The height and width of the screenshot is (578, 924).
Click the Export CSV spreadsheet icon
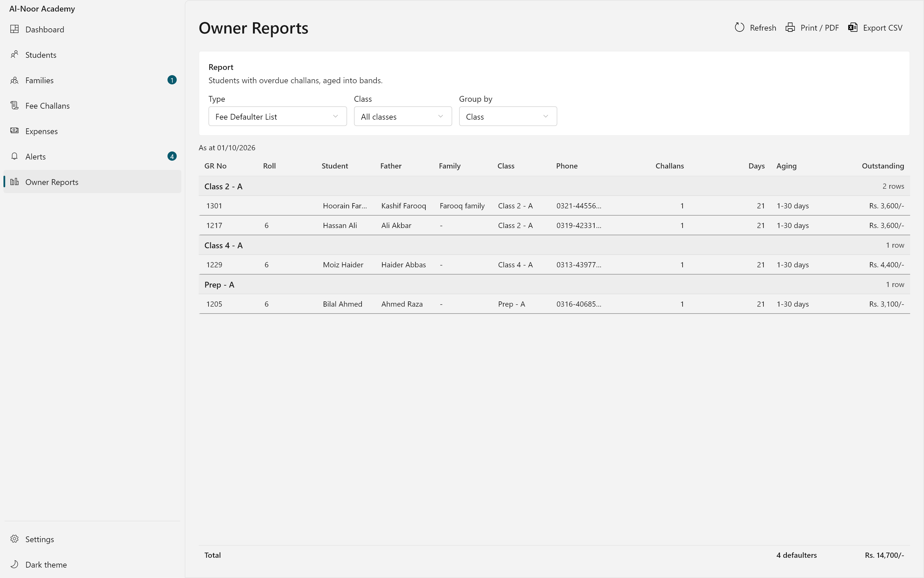pos(853,27)
